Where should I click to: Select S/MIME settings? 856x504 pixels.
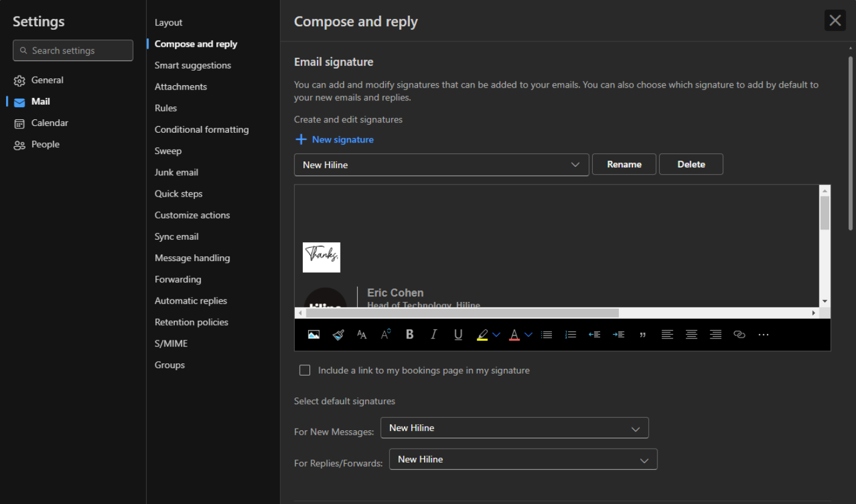[171, 343]
